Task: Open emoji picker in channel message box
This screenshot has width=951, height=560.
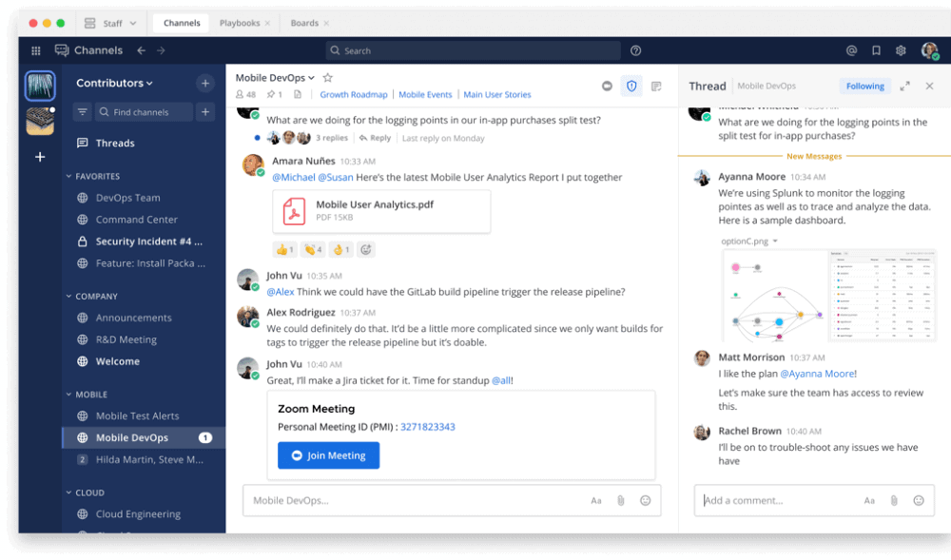Action: click(x=646, y=501)
